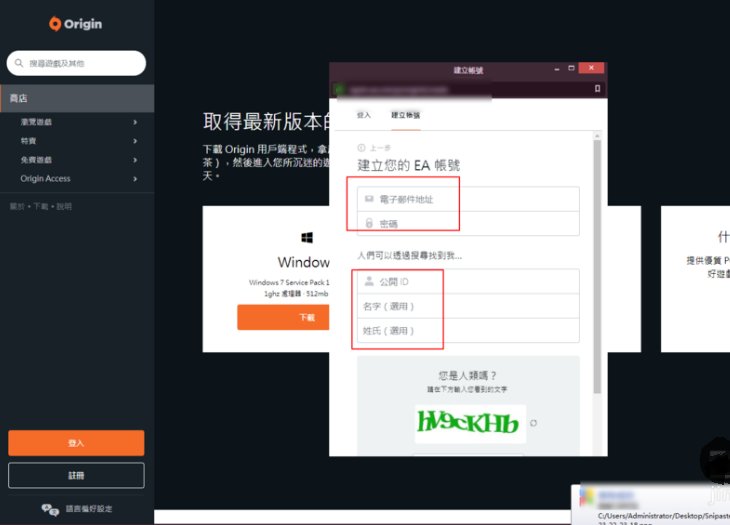Click the 建立您的 EA 帳號 heading

(408, 165)
